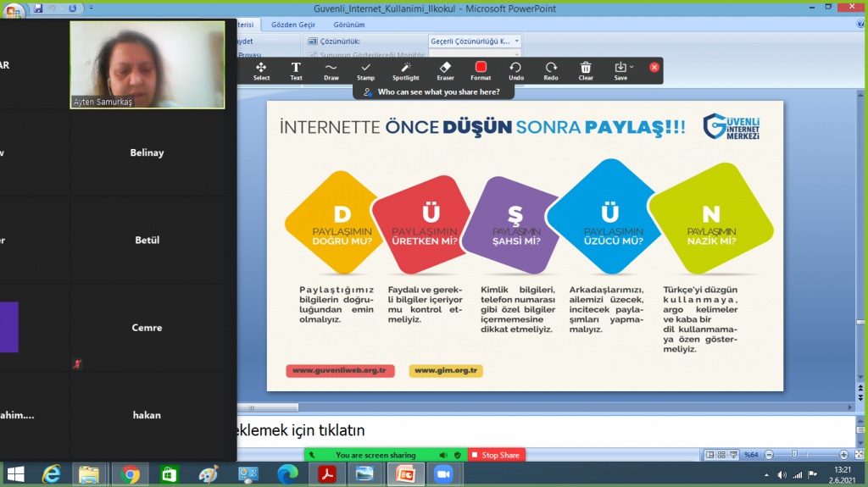
Task: Choose the Draw annotation tool
Action: coord(331,69)
